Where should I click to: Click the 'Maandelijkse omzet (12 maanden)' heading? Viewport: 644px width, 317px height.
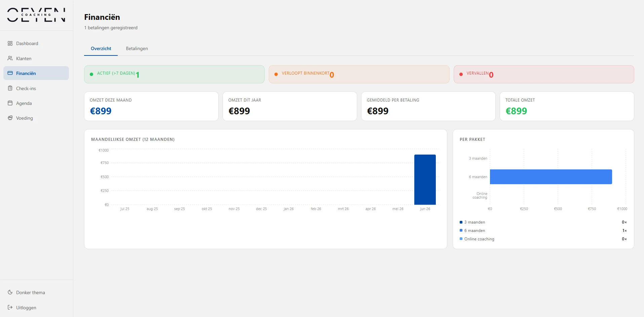tap(133, 140)
